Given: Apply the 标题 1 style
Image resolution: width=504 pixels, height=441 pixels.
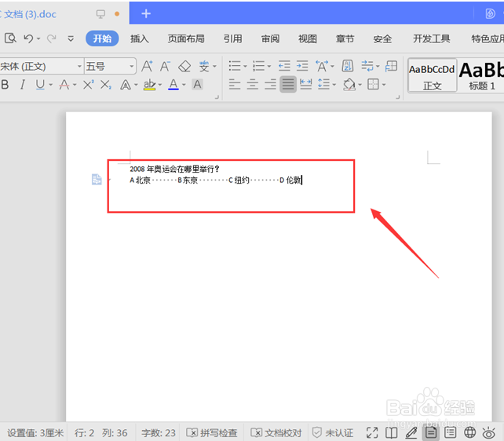Looking at the screenshot, I should [x=481, y=76].
